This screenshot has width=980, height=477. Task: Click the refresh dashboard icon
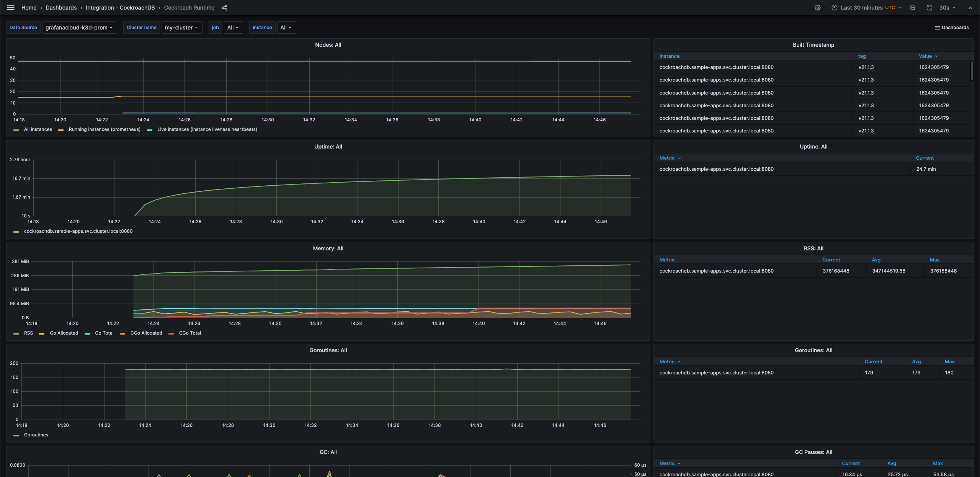929,8
